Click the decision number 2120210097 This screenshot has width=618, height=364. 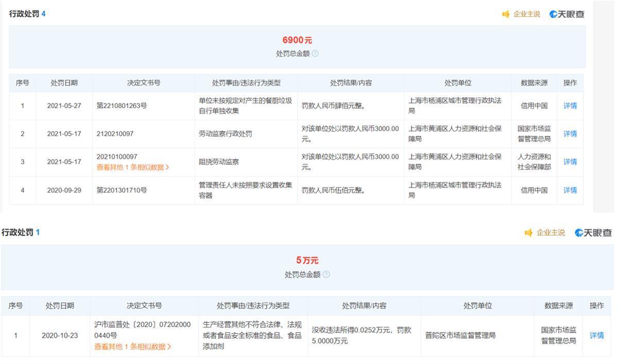[115, 134]
